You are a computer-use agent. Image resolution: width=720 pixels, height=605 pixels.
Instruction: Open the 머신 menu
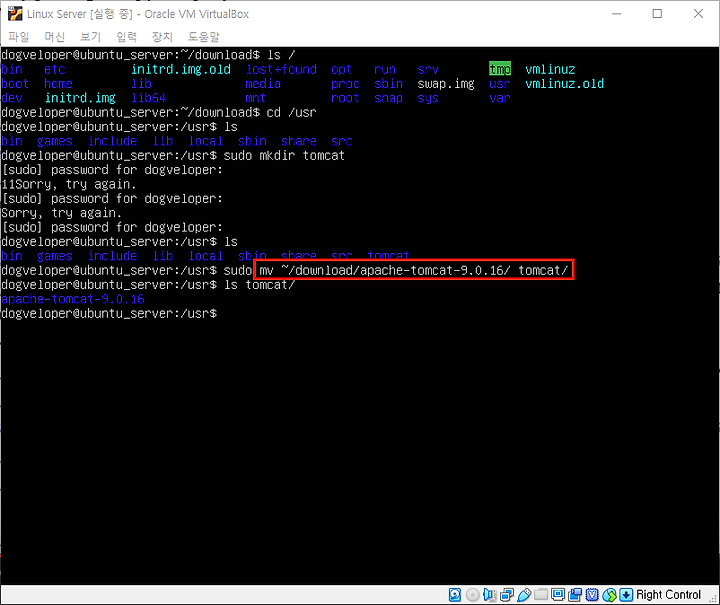[x=55, y=36]
